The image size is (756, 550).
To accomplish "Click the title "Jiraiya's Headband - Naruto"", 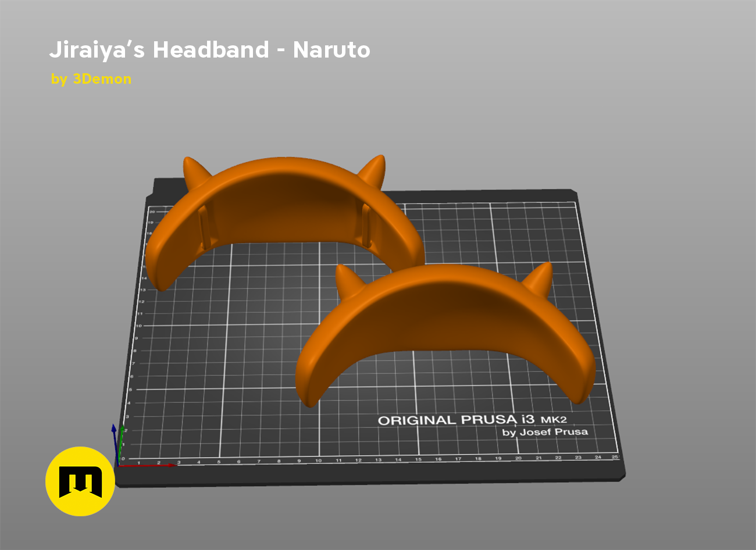I will pyautogui.click(x=209, y=50).
